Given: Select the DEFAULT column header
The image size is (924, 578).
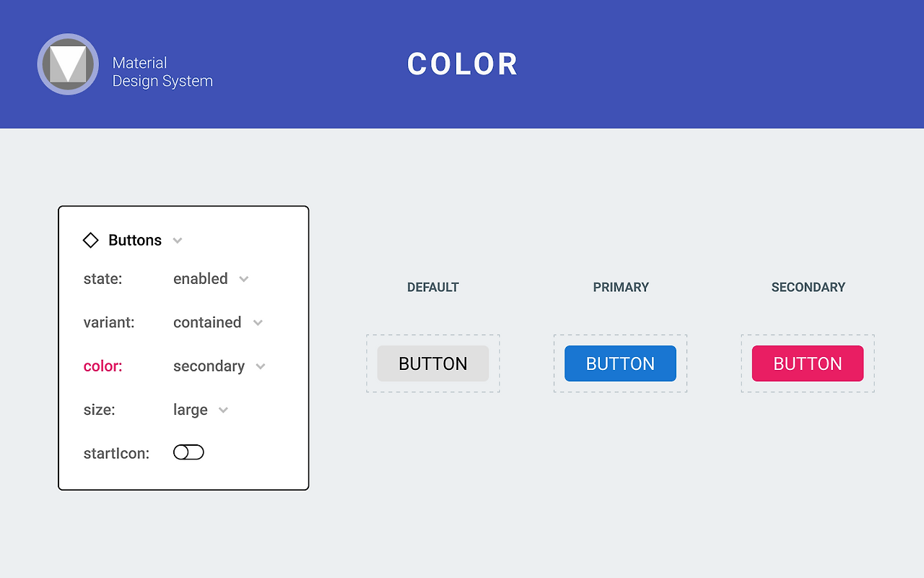Looking at the screenshot, I should tap(432, 287).
